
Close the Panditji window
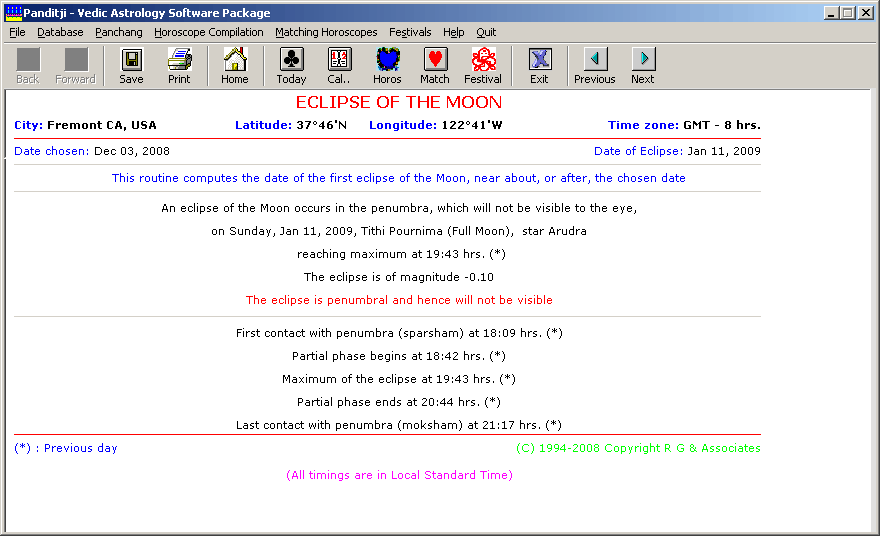[866, 13]
